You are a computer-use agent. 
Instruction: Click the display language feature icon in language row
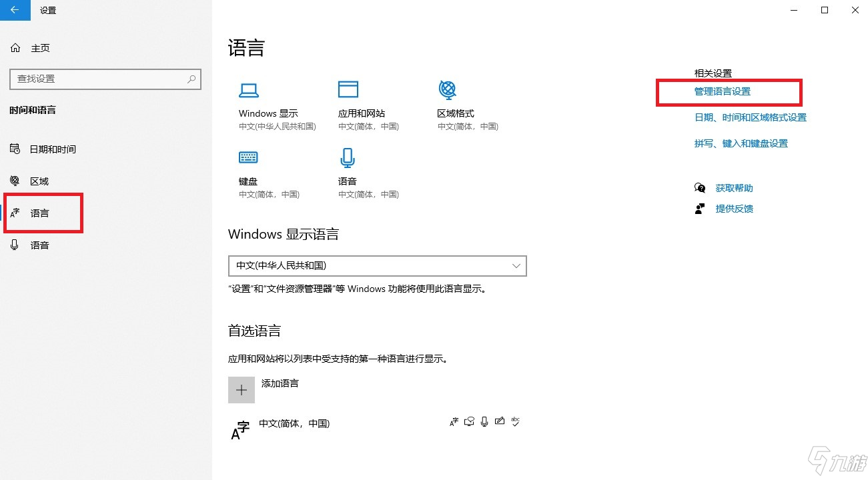[x=454, y=421]
